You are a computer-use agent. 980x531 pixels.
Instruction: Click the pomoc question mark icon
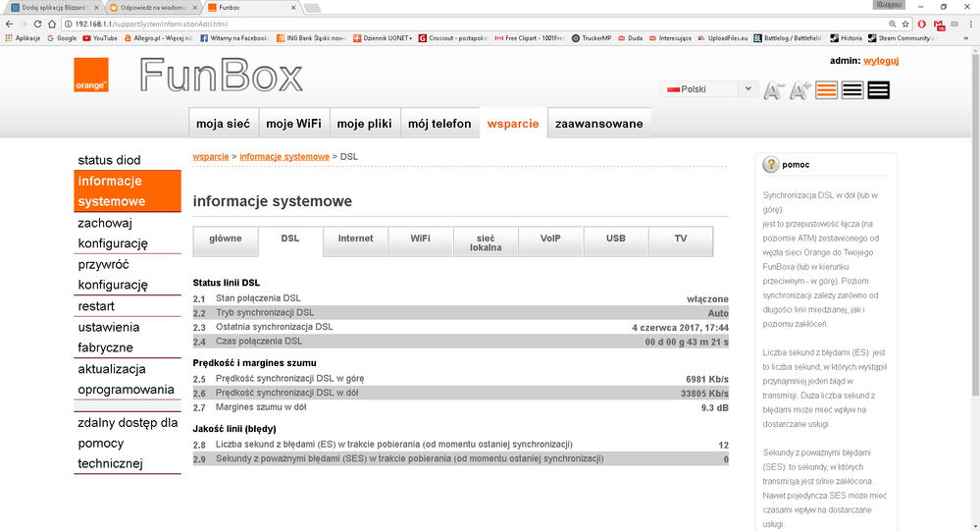[771, 165]
